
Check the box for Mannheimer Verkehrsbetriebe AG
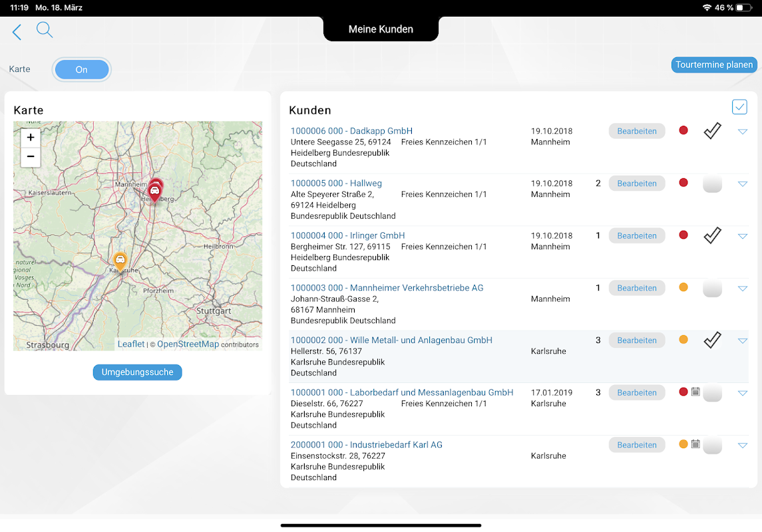click(x=713, y=289)
